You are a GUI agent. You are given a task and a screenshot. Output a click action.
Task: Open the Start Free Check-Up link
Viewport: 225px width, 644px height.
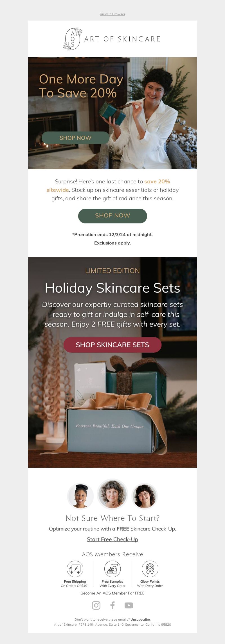coord(112,539)
